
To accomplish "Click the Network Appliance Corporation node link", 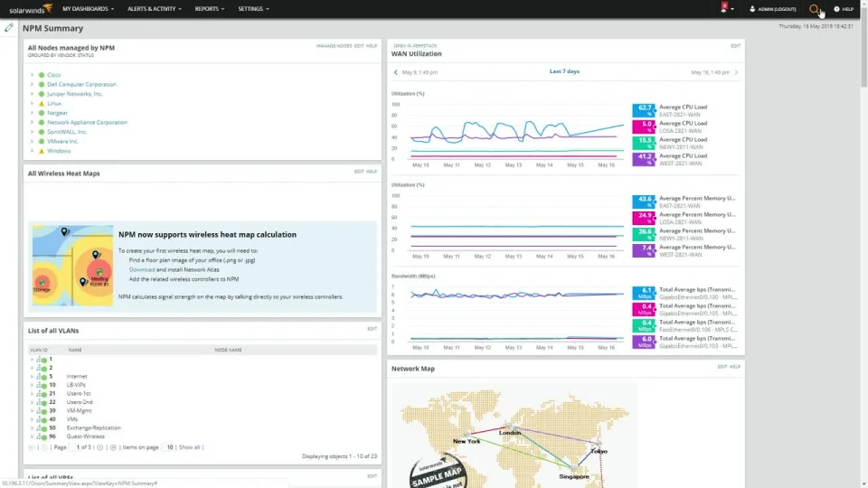I will click(x=87, y=122).
